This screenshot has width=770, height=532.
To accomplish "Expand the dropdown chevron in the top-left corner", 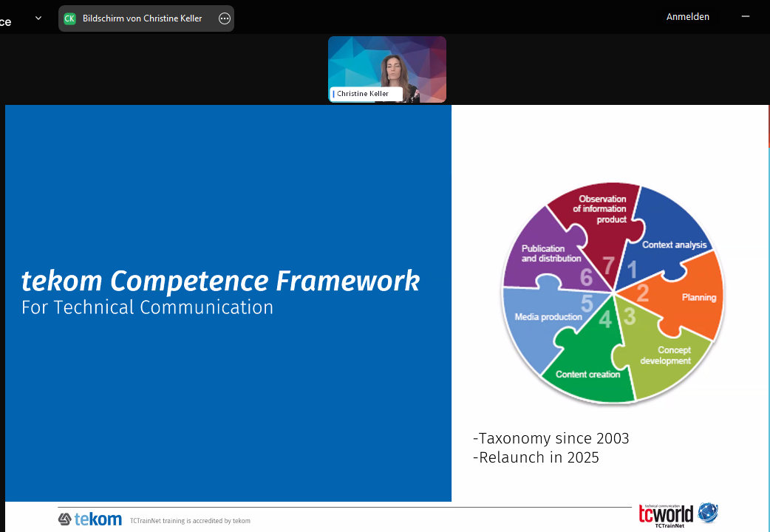I will 38,18.
